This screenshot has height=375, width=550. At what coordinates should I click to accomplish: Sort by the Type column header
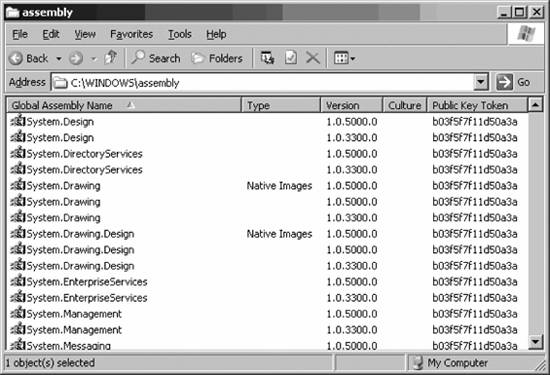tap(281, 105)
